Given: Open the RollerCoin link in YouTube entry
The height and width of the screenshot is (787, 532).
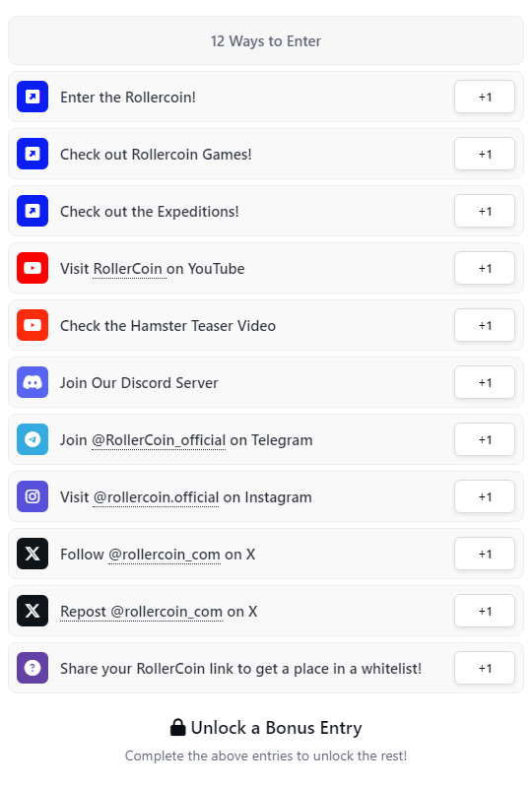Looking at the screenshot, I should point(128,269).
